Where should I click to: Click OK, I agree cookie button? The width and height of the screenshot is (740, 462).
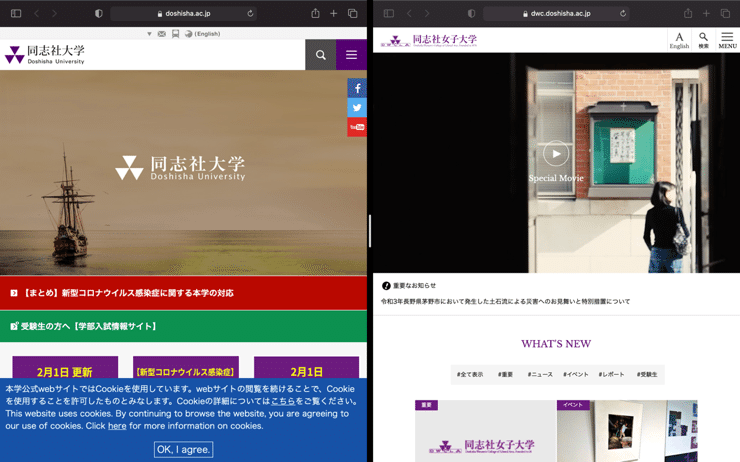[x=184, y=449]
